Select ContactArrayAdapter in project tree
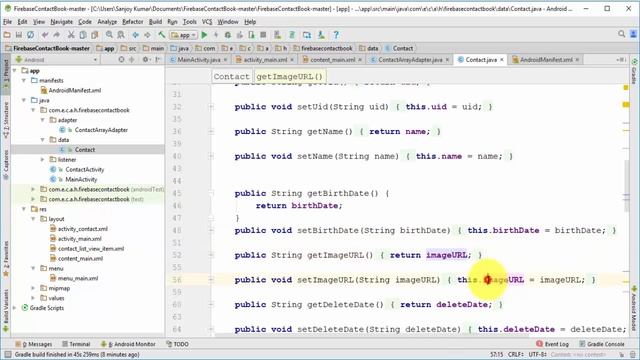The image size is (640, 360). click(101, 130)
